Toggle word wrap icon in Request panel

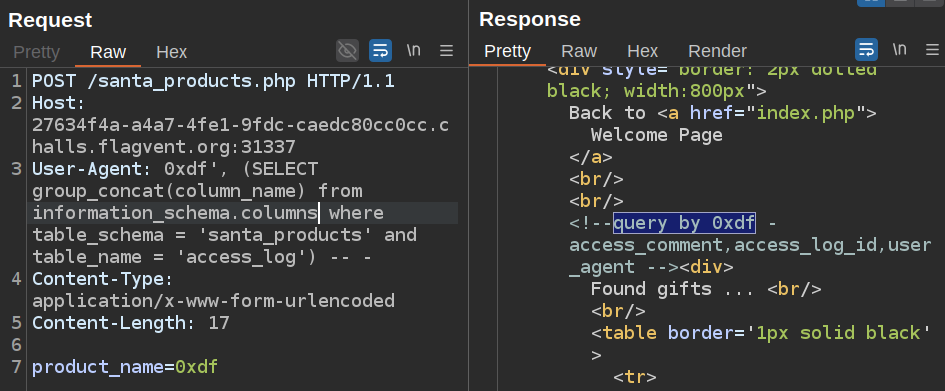[x=380, y=51]
